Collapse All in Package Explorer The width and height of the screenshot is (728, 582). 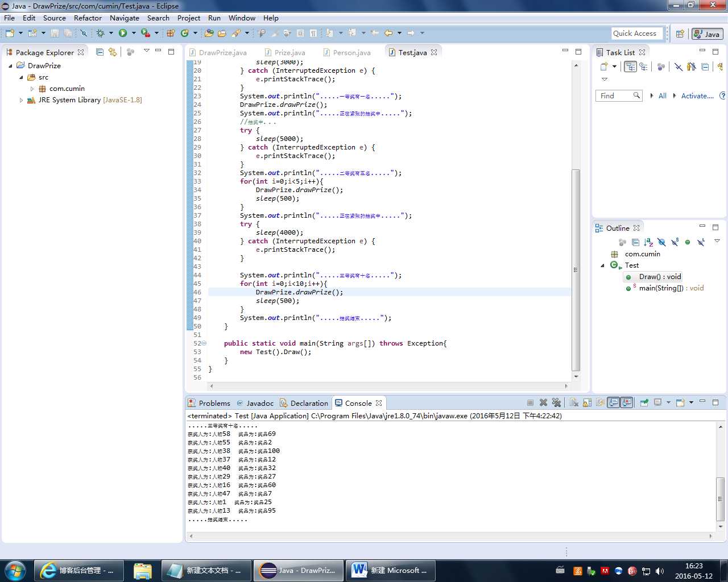pyautogui.click(x=100, y=52)
